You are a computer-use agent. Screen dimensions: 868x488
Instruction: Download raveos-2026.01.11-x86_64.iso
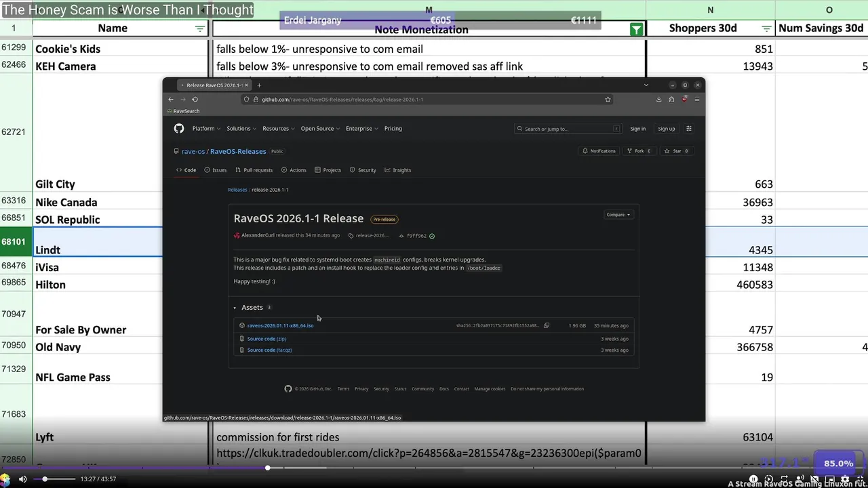click(x=280, y=325)
